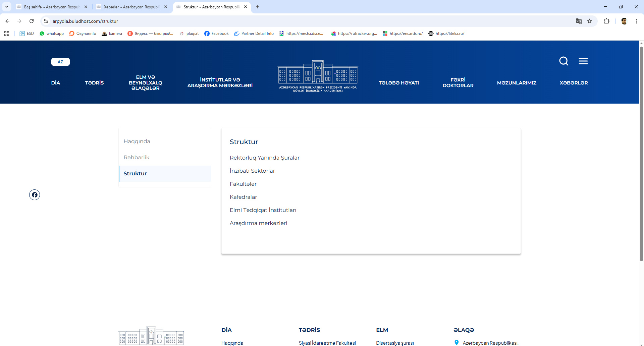Open the XƏBƏRLƏR navigation item
Image resolution: width=644 pixels, height=346 pixels.
click(x=574, y=83)
